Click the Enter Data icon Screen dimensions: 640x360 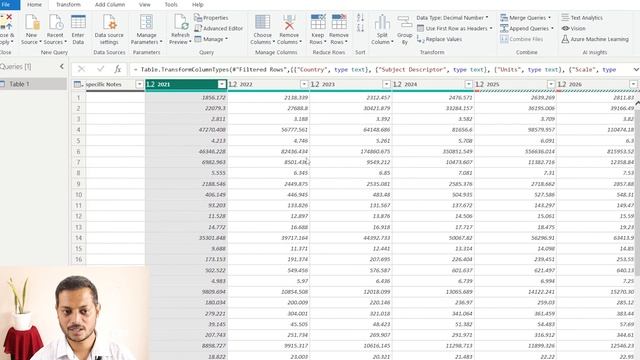(x=78, y=23)
